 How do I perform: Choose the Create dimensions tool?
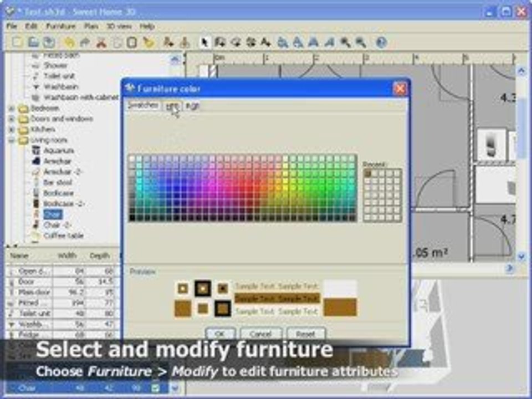251,43
